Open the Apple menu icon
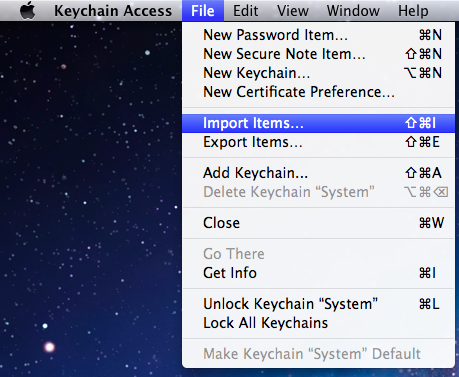The image size is (459, 377). click(x=27, y=10)
